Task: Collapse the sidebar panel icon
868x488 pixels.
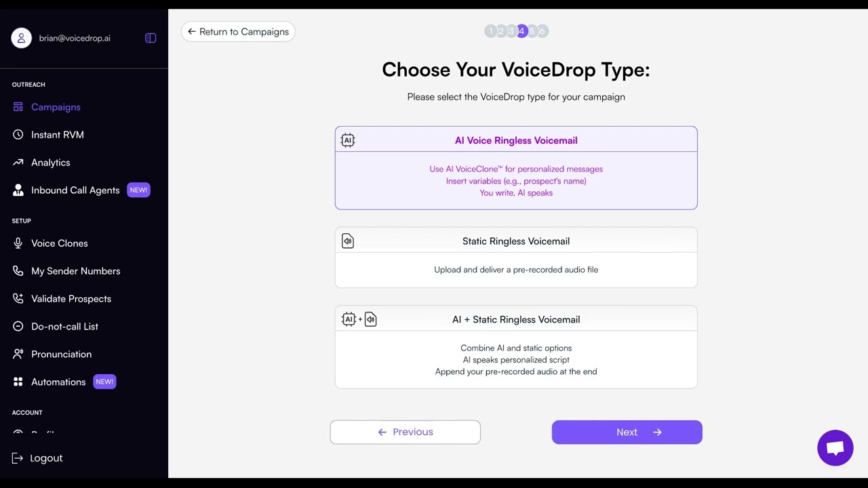Action: point(151,38)
